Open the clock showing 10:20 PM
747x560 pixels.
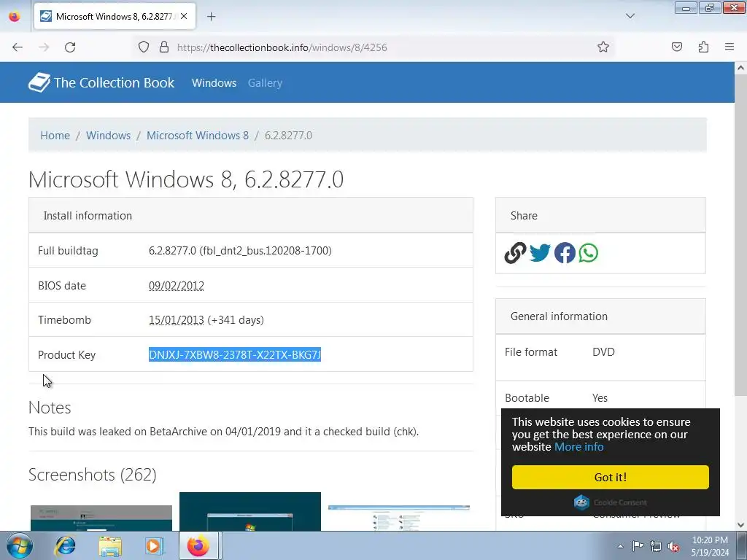tap(710, 546)
